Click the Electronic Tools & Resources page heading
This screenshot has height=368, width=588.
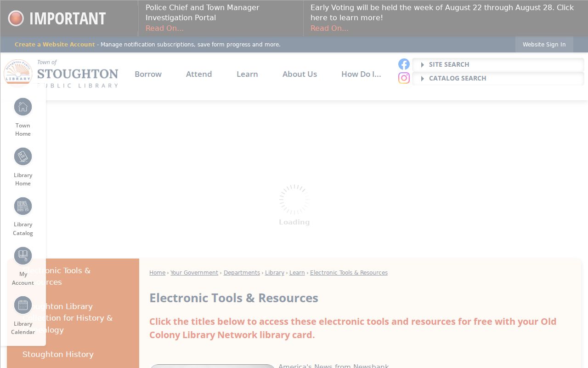234,298
